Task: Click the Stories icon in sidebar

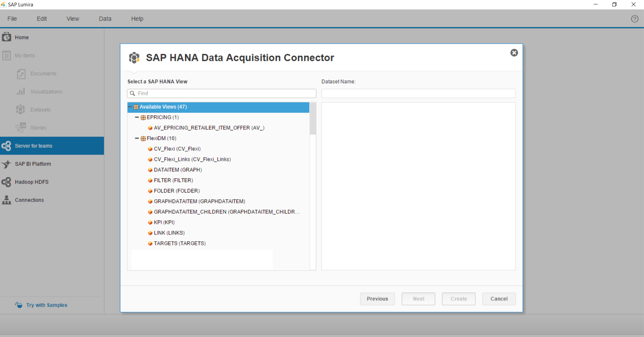Action: (x=21, y=127)
